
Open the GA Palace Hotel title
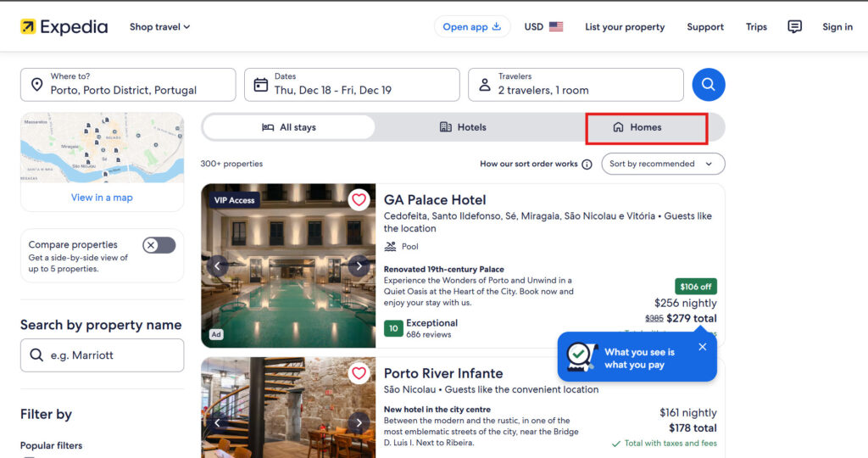435,200
